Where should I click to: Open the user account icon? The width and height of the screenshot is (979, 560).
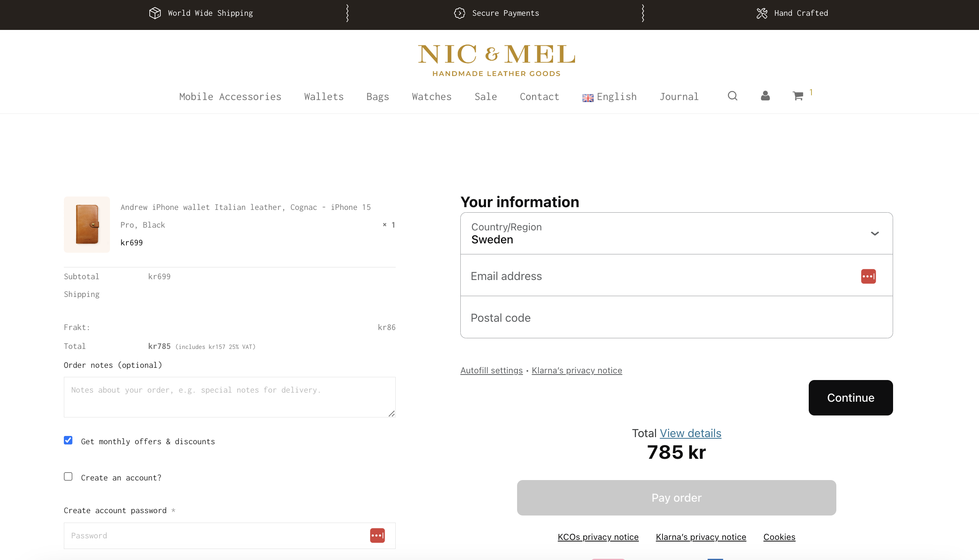765,96
